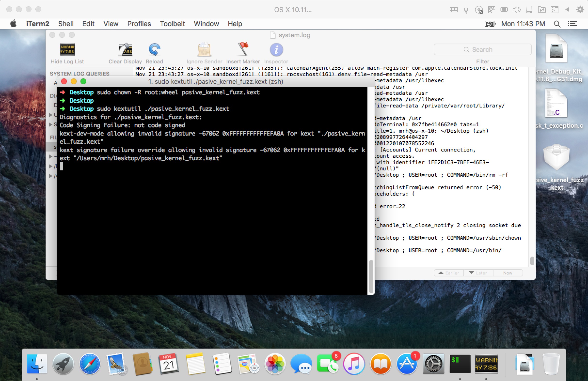Click the Insert Marker flag icon
588x381 pixels.
[x=243, y=49]
